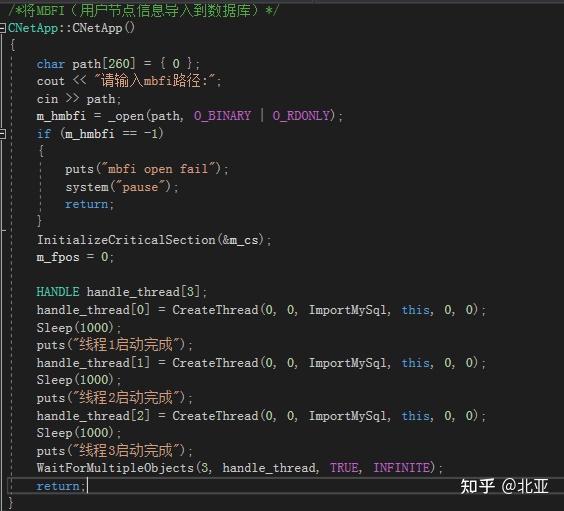The width and height of the screenshot is (564, 511).
Task: Click the _open function name
Action: [x=126, y=116]
